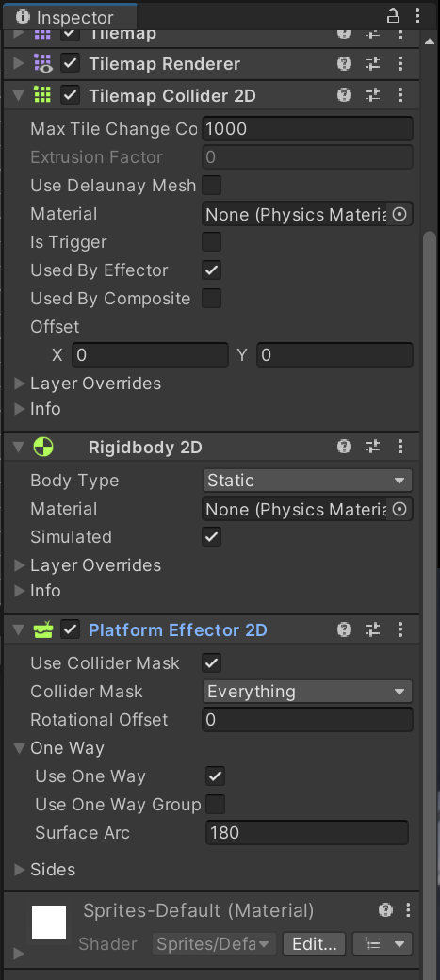Open Rigidbody 2D more options menu

pos(400,447)
